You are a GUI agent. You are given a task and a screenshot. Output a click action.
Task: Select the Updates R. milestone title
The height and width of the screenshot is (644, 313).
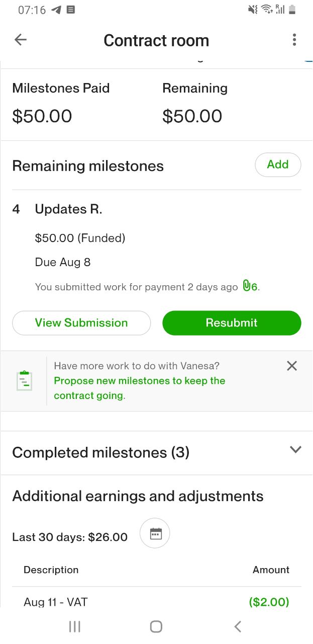tap(68, 209)
